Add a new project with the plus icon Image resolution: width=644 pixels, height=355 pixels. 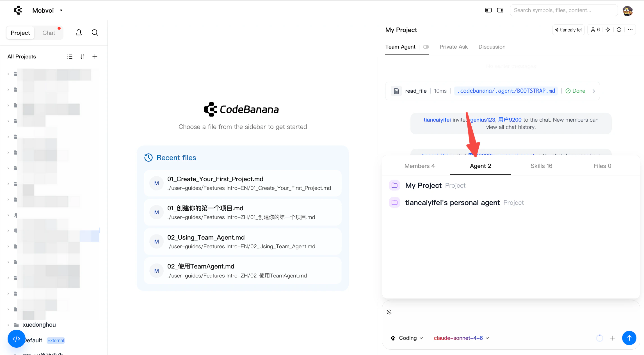tap(95, 57)
